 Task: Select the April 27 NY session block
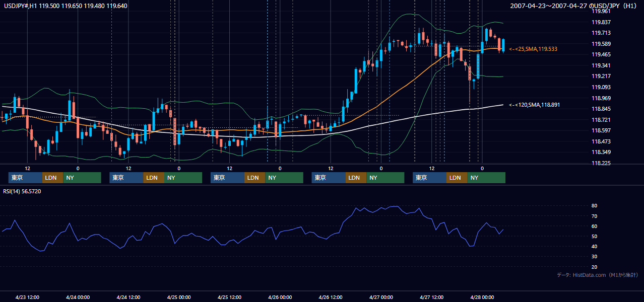486,178
